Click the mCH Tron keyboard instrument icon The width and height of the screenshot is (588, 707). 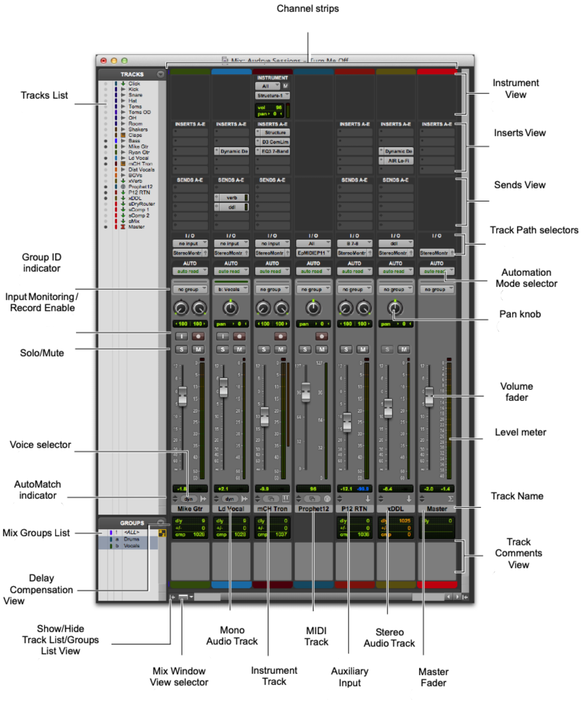(x=286, y=499)
